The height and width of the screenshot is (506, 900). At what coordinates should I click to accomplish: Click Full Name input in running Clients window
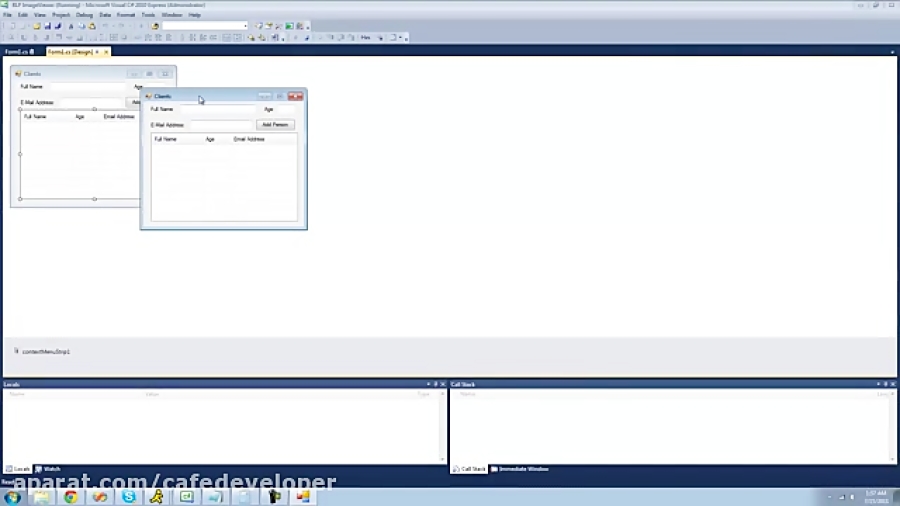(x=217, y=109)
